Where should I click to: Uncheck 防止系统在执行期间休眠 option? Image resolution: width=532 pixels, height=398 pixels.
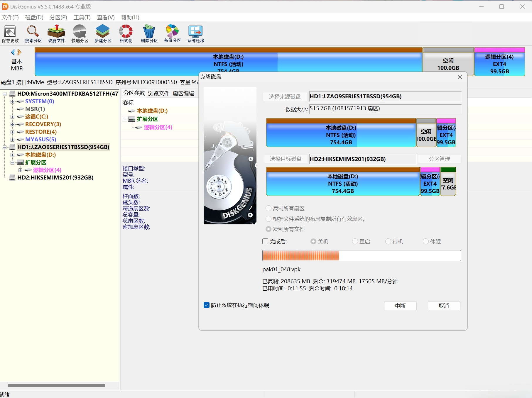(x=207, y=305)
